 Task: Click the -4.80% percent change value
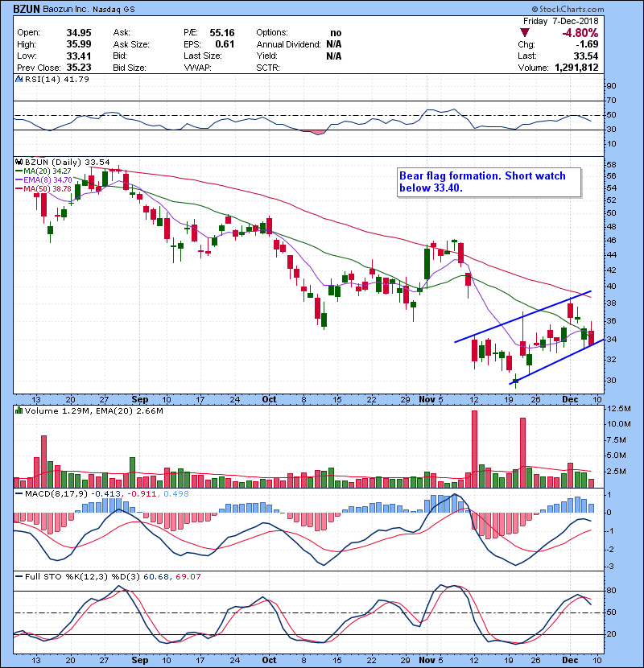(580, 33)
